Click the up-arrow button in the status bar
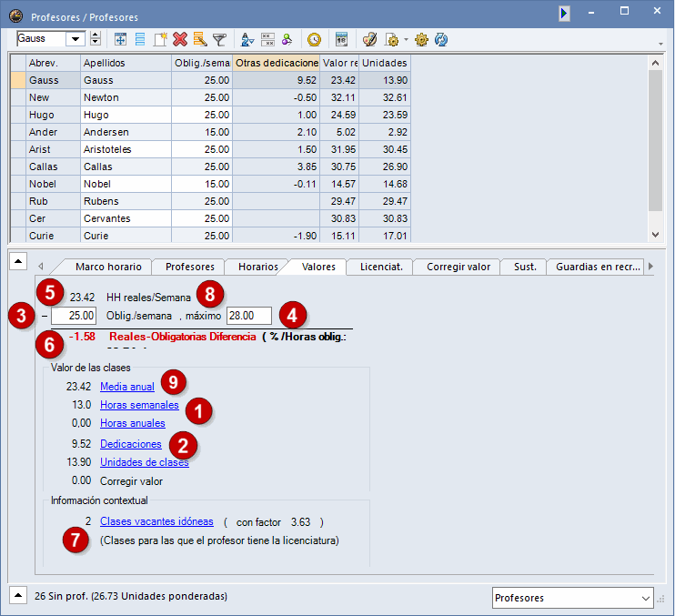Screen dimensions: 675x616 [x=18, y=595]
